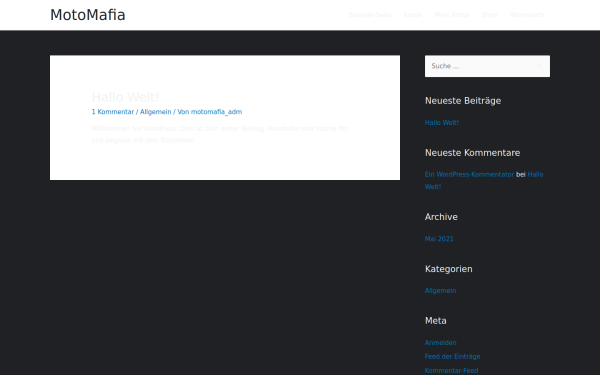Click the Ein WordPress-Kommentator link
The height and width of the screenshot is (375, 600).
[x=469, y=174]
